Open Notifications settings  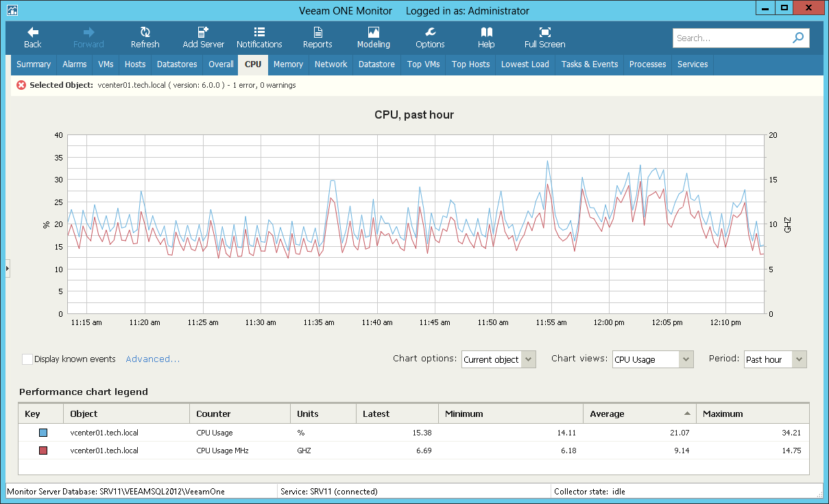tap(259, 38)
